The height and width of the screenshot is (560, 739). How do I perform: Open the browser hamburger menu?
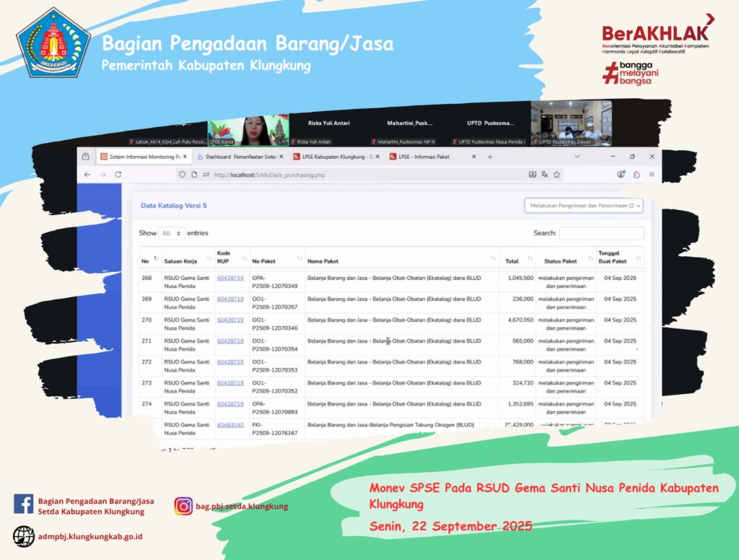point(651,175)
